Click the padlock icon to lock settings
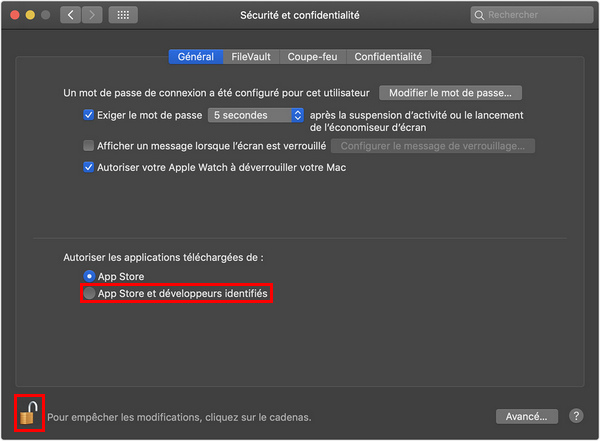 click(30, 413)
